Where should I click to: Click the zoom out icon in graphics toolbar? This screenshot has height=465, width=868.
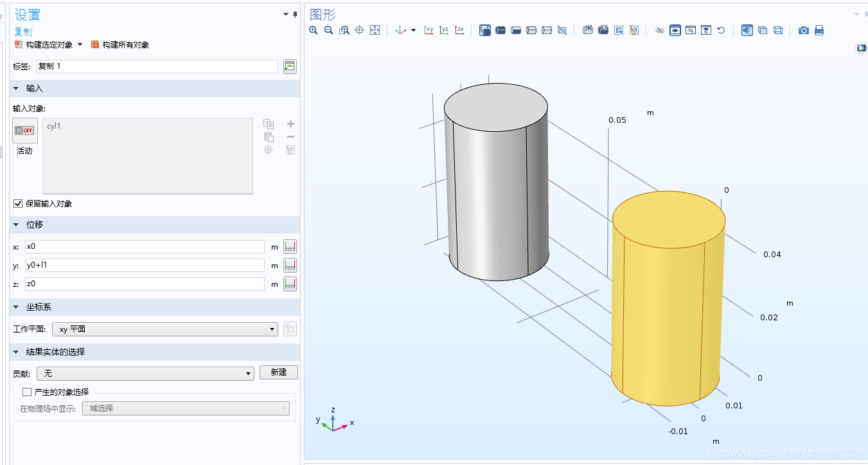click(x=329, y=30)
